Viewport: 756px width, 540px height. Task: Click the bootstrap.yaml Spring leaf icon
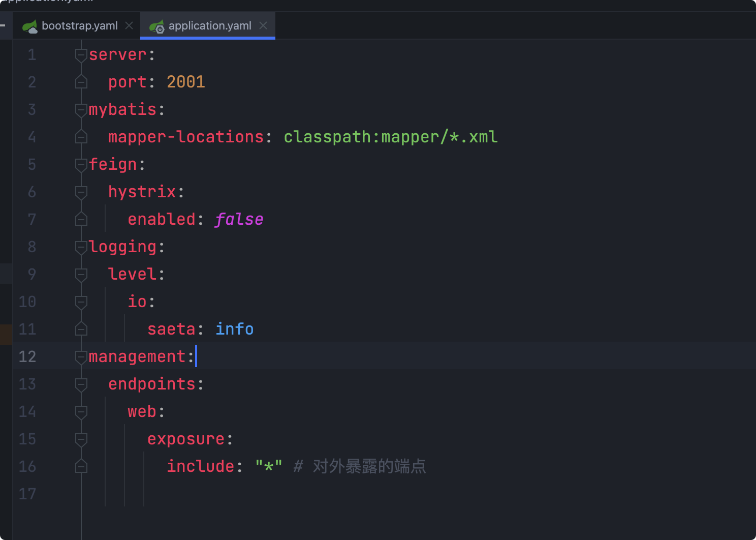click(30, 26)
